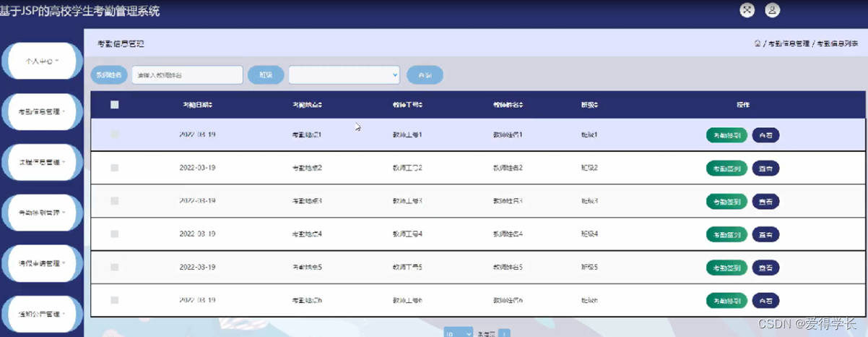The image size is (868, 337).
Task: Check the row for 考勤地点2
Action: click(x=114, y=168)
